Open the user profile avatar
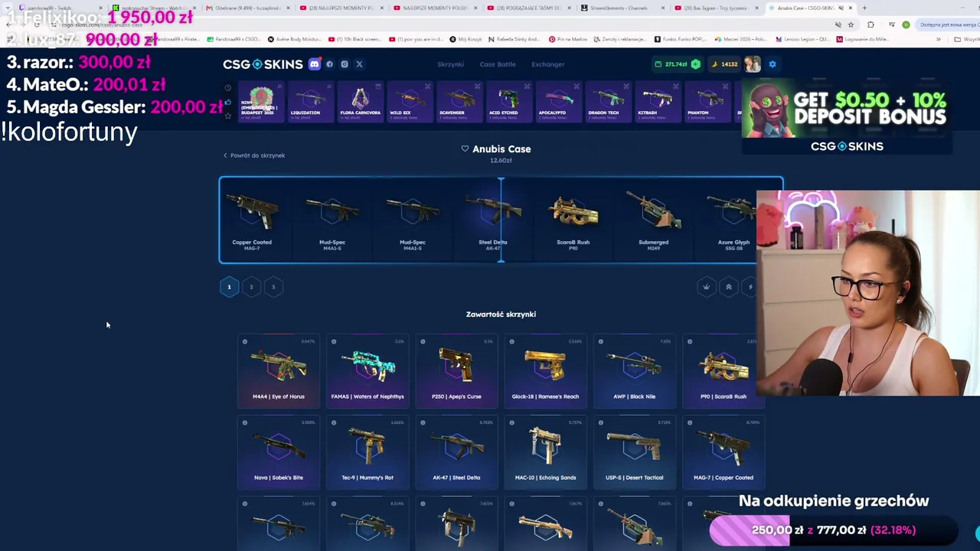This screenshot has height=551, width=980. coord(753,64)
